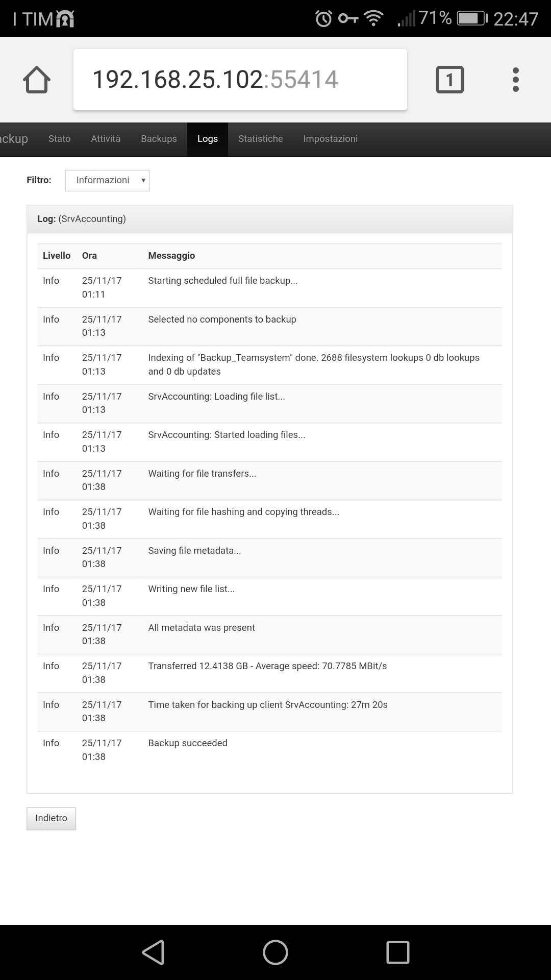Open the Filtro Informazioni dropdown
This screenshot has width=551, height=980.
point(107,180)
